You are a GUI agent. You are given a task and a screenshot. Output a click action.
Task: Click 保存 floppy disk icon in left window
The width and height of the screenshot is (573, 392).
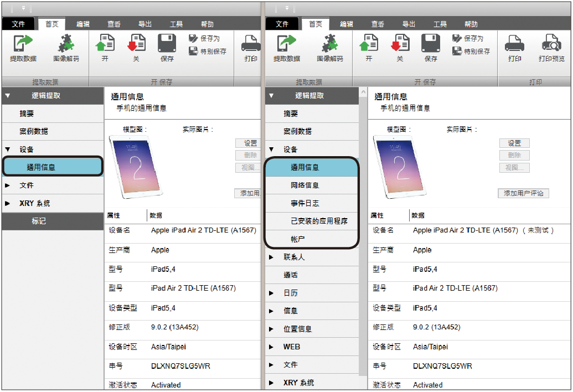click(x=167, y=43)
